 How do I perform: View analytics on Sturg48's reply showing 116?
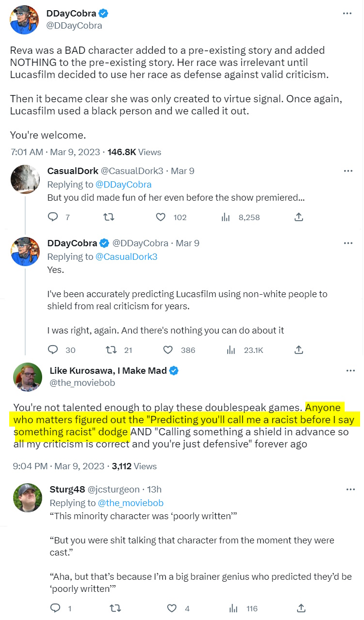[233, 608]
